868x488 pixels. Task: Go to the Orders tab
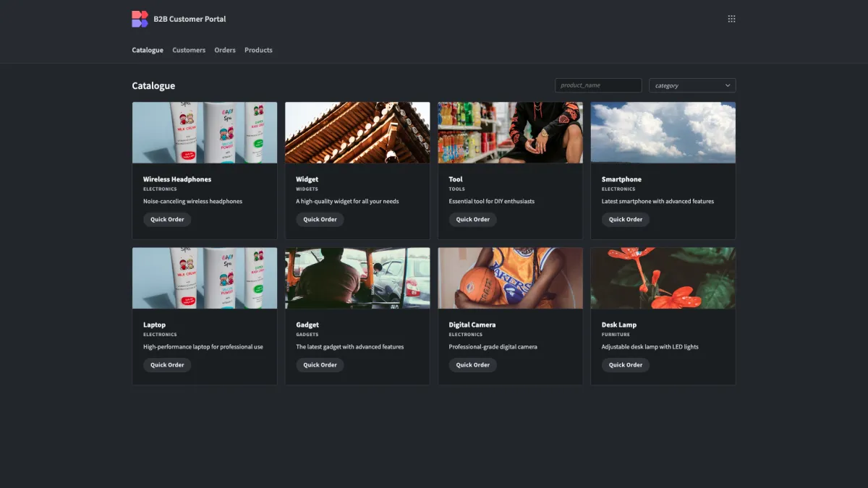[225, 50]
